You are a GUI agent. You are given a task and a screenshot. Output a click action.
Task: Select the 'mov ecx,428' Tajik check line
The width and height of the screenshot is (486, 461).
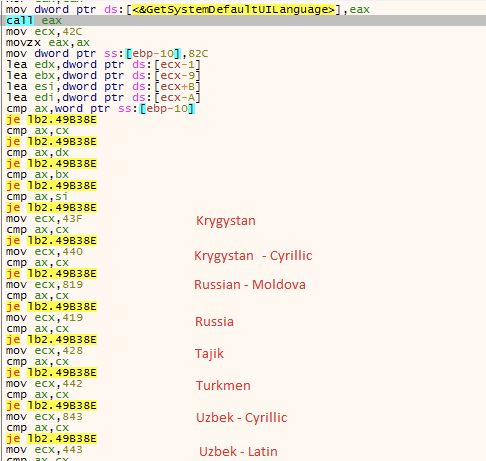(x=44, y=351)
